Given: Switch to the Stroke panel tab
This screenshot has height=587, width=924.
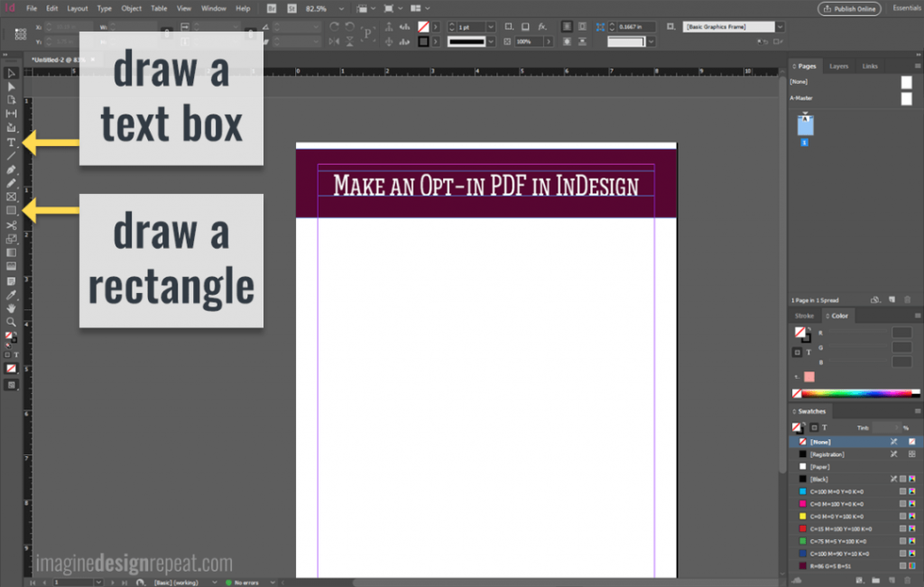Looking at the screenshot, I should 803,316.
